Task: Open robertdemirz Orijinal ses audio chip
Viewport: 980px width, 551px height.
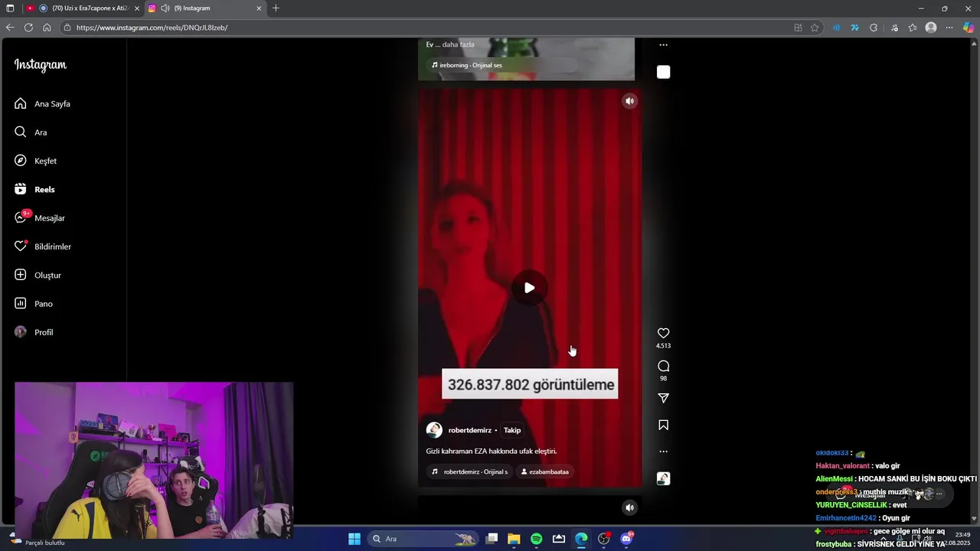Action: point(469,471)
